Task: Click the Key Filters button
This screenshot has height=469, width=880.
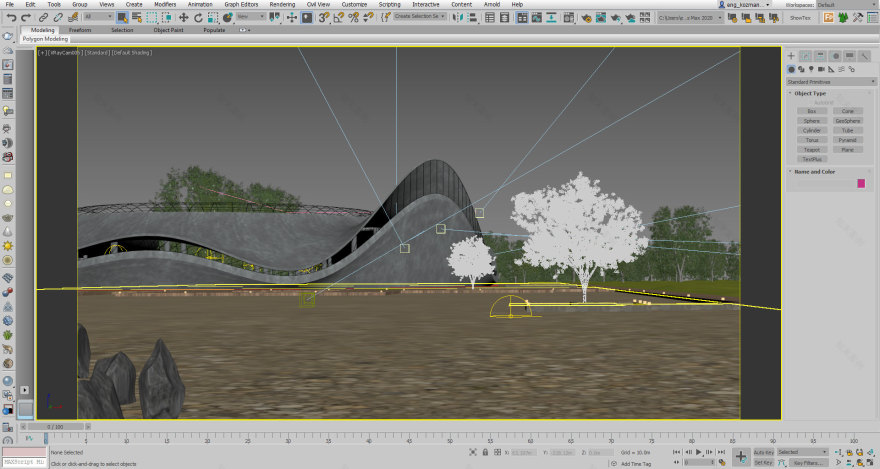Action: pos(808,463)
